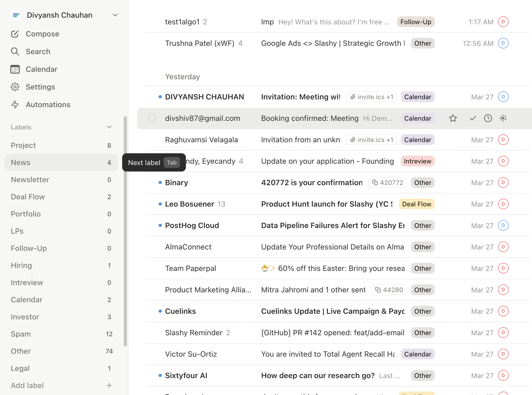Open Automations
The width and height of the screenshot is (532, 395).
click(48, 105)
